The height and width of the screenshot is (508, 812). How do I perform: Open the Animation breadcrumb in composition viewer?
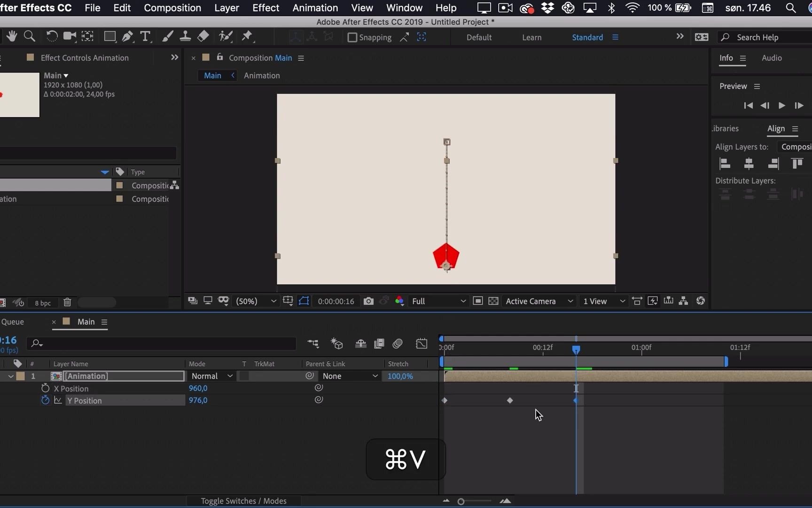click(x=262, y=75)
